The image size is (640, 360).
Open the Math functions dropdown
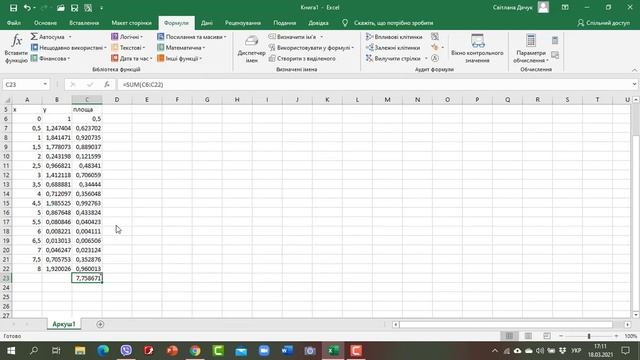(181, 48)
